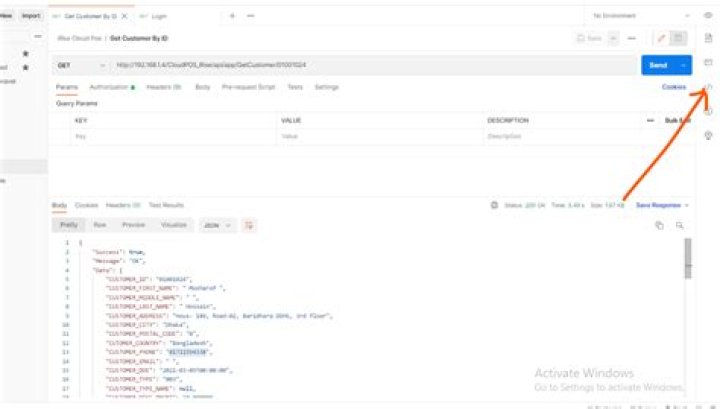Click the query param Value field
The width and height of the screenshot is (720, 409).
point(380,136)
